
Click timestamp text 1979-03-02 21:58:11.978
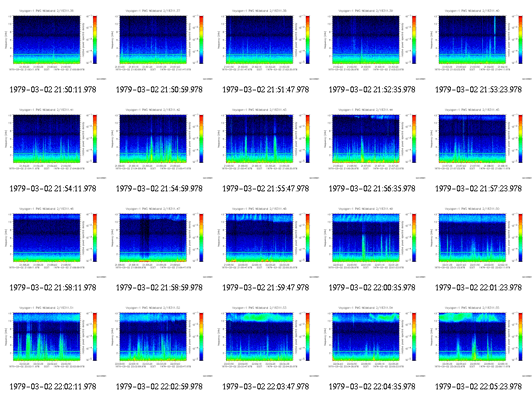point(53,288)
